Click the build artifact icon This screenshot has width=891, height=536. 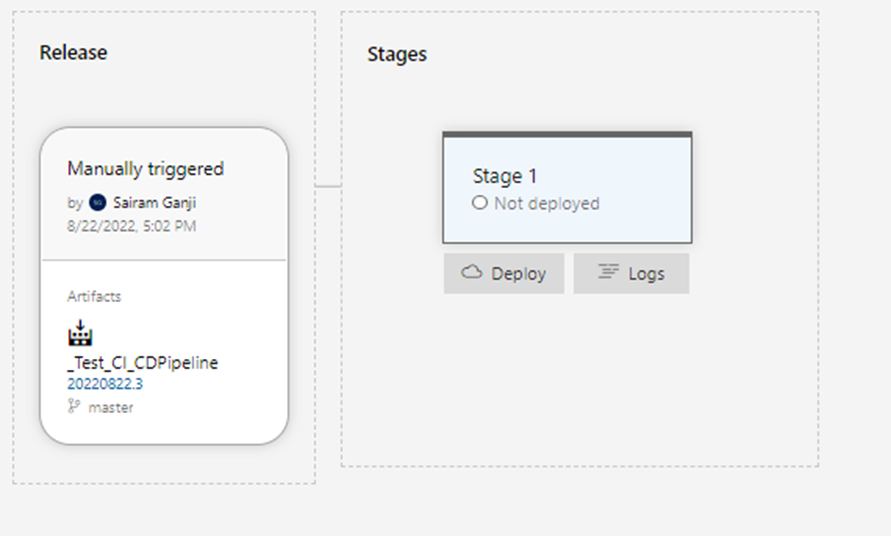click(x=80, y=333)
